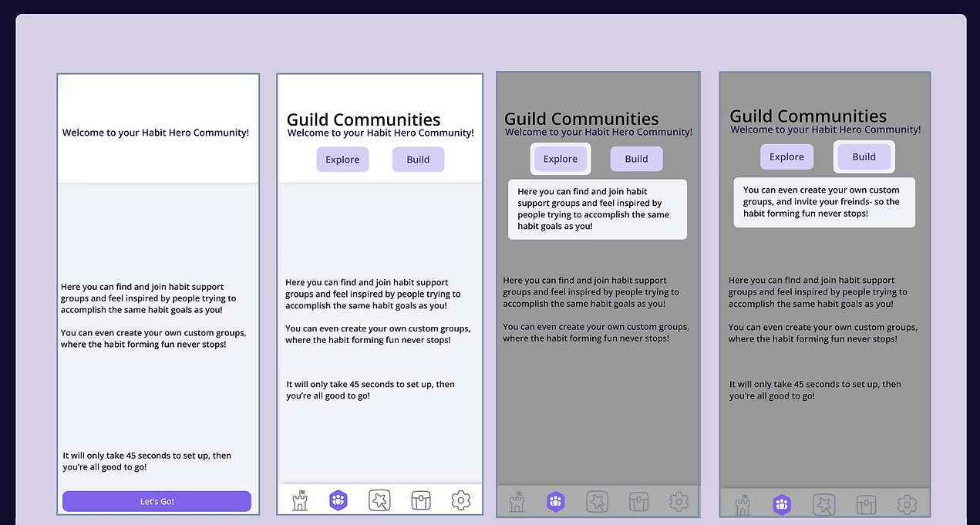Image resolution: width=980 pixels, height=525 pixels.
Task: Open the settings gear in the bottom bar
Action: pyautogui.click(x=461, y=500)
